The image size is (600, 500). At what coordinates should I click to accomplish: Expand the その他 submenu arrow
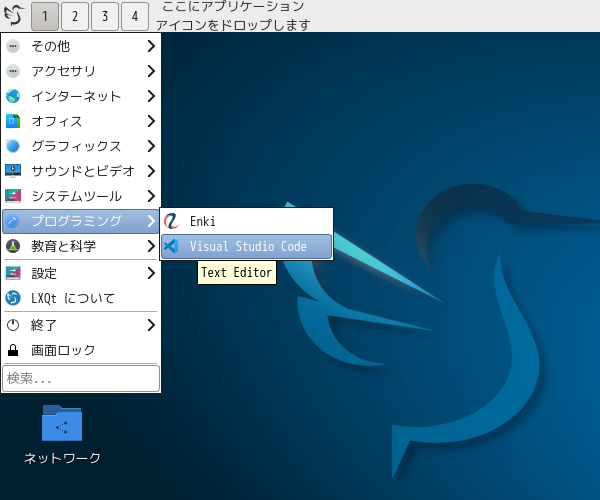tap(152, 46)
